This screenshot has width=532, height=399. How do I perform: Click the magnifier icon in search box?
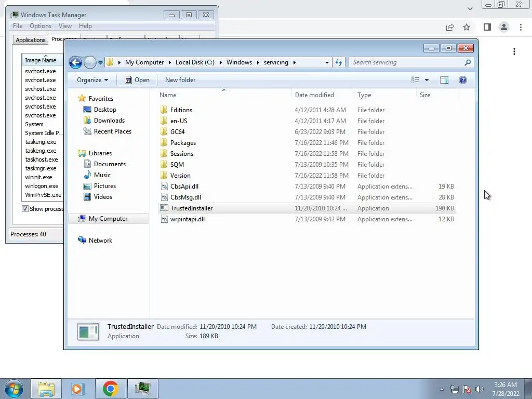click(x=468, y=62)
